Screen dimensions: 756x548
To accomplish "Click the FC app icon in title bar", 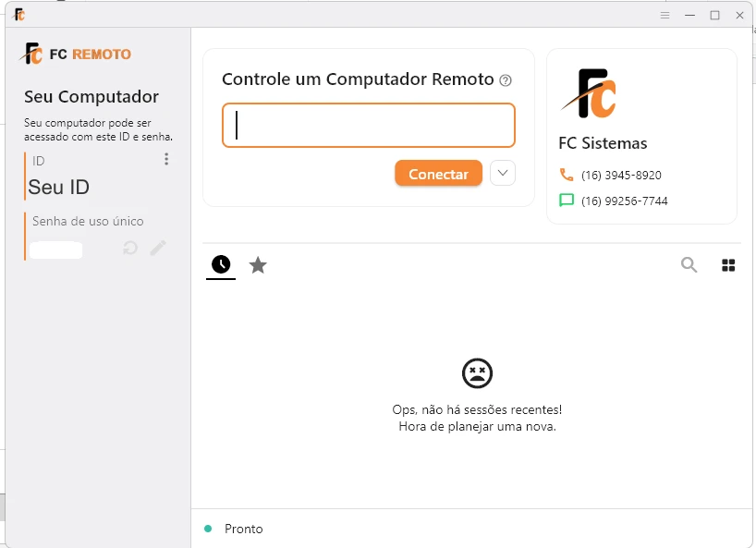I will (18, 15).
